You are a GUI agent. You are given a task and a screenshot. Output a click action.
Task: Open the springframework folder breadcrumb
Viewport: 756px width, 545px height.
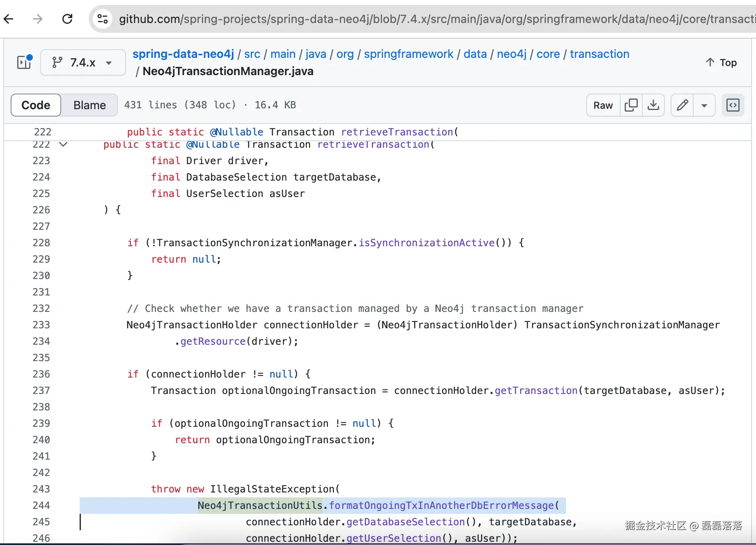coord(408,54)
